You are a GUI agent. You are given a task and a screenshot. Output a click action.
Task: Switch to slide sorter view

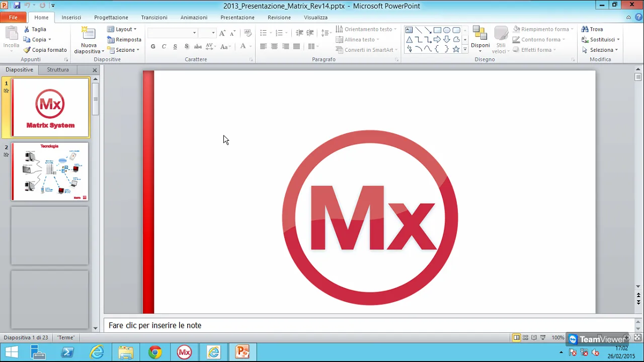point(525,337)
